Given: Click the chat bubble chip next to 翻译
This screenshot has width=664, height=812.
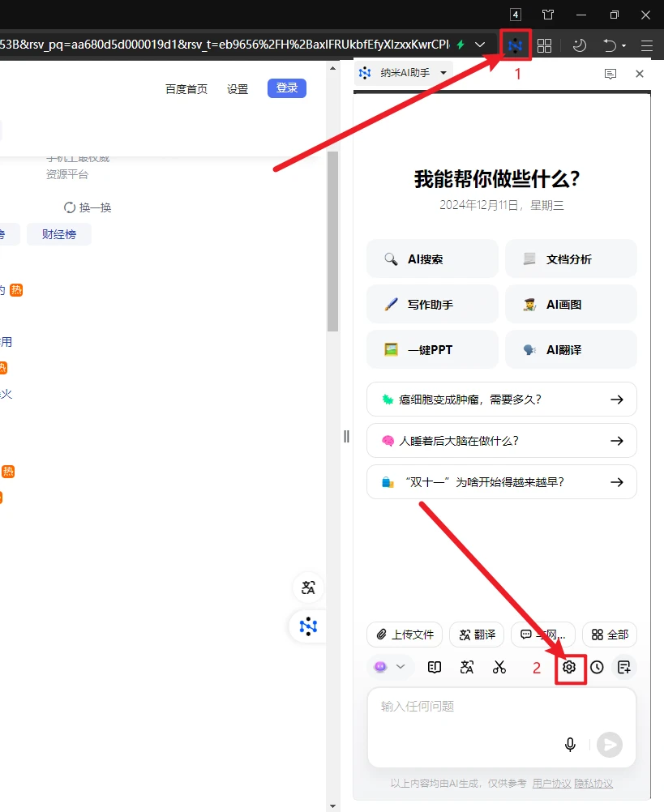Looking at the screenshot, I should 543,635.
